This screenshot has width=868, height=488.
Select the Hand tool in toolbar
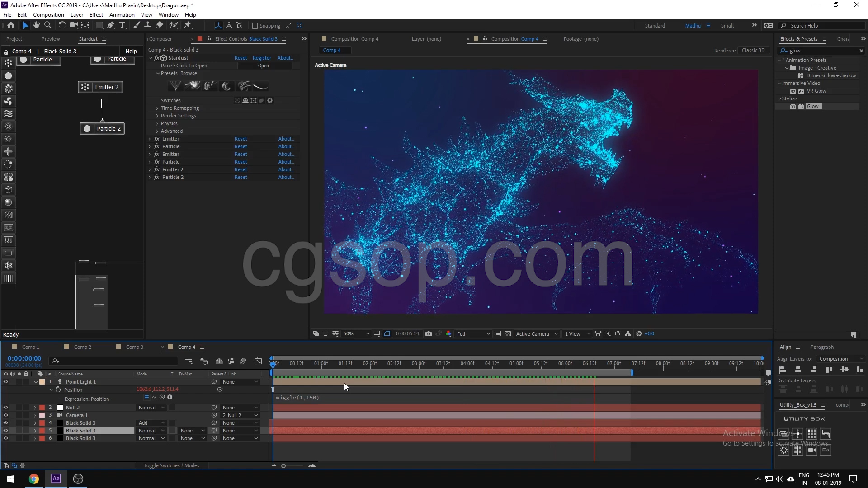coord(37,25)
